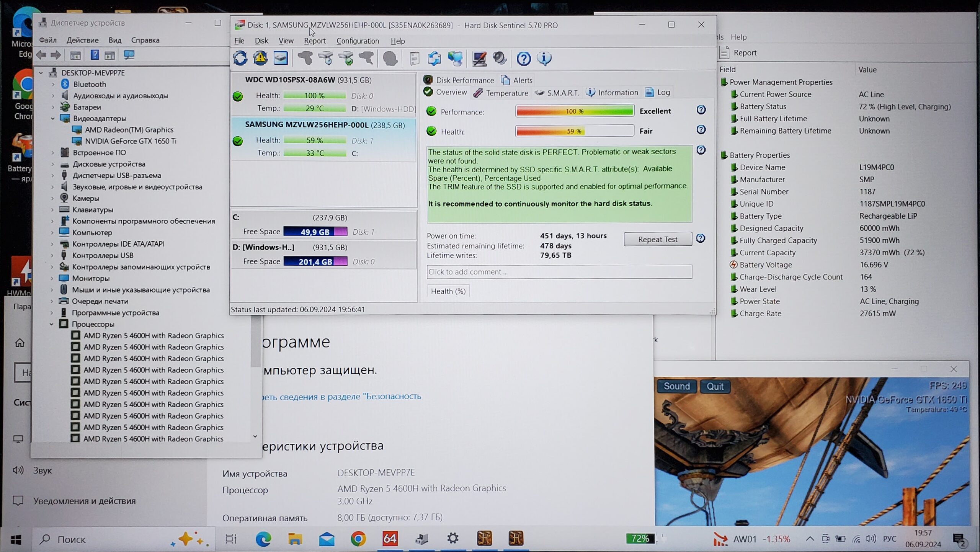Click the network computers toolbar icon
The height and width of the screenshot is (552, 980).
pos(455,59)
